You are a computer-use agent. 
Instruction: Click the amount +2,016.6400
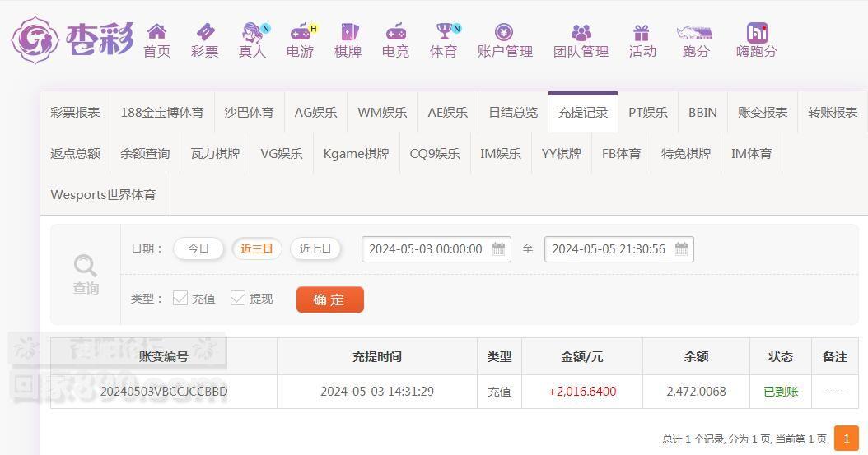pyautogui.click(x=582, y=392)
